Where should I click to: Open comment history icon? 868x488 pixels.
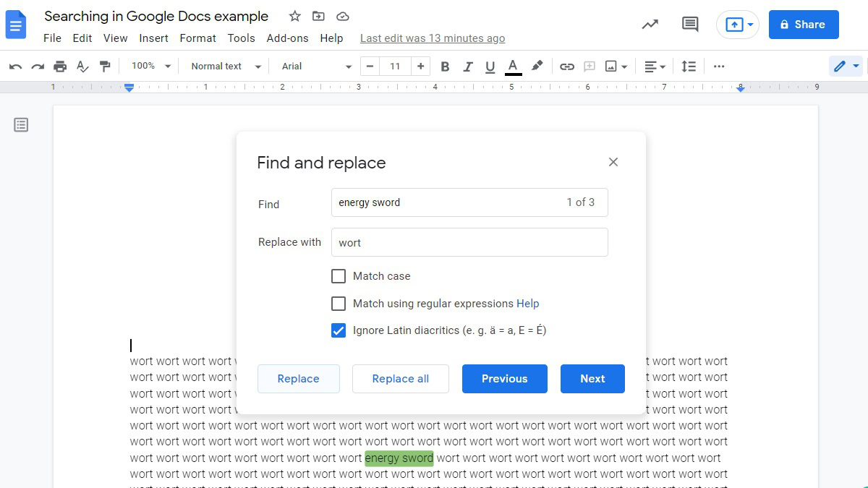(x=690, y=25)
